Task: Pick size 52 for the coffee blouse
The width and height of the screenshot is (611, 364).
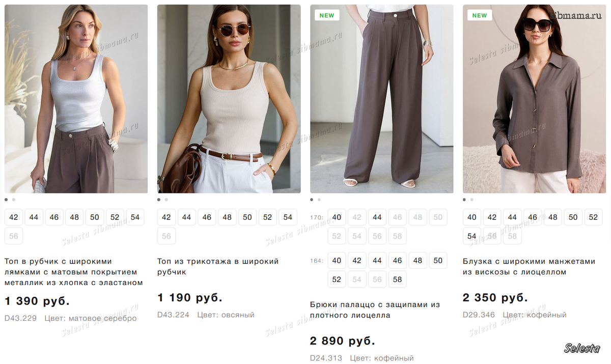Action: click(593, 217)
